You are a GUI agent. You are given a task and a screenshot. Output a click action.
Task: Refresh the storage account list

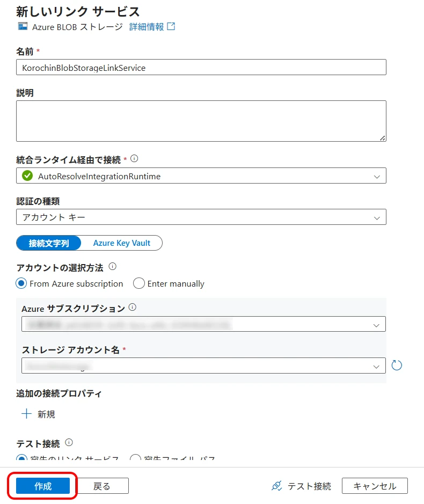(x=397, y=366)
